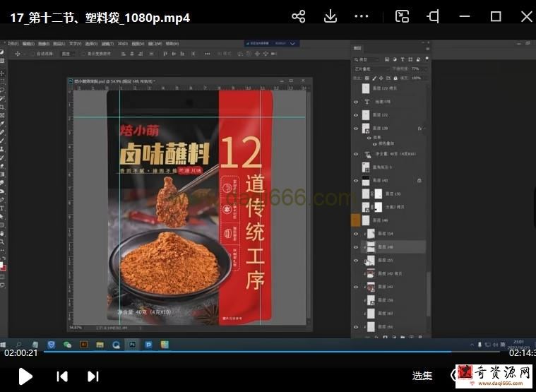Open the 文件(F) menu
This screenshot has width=536, height=392.
coord(13,44)
